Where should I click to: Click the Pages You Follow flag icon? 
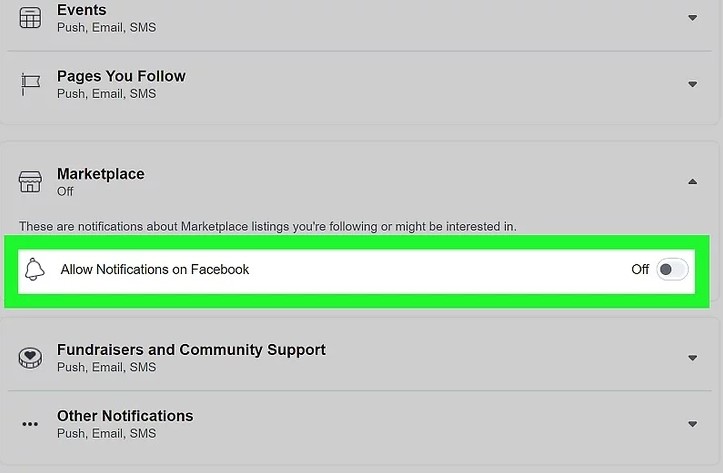(x=30, y=84)
